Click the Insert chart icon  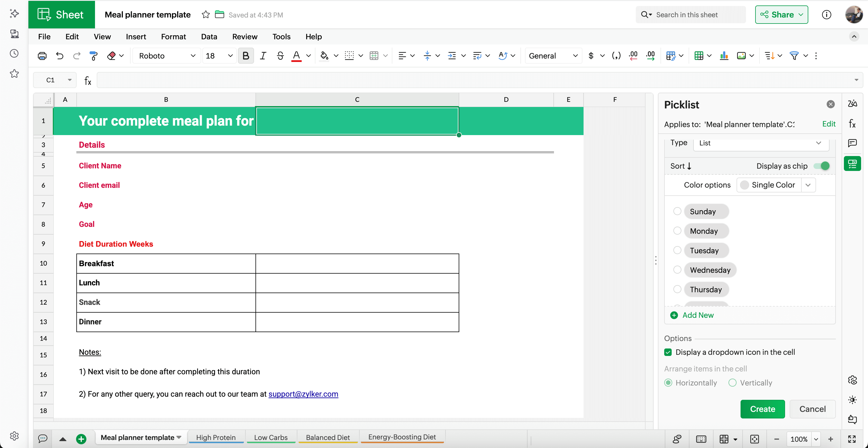click(x=724, y=56)
